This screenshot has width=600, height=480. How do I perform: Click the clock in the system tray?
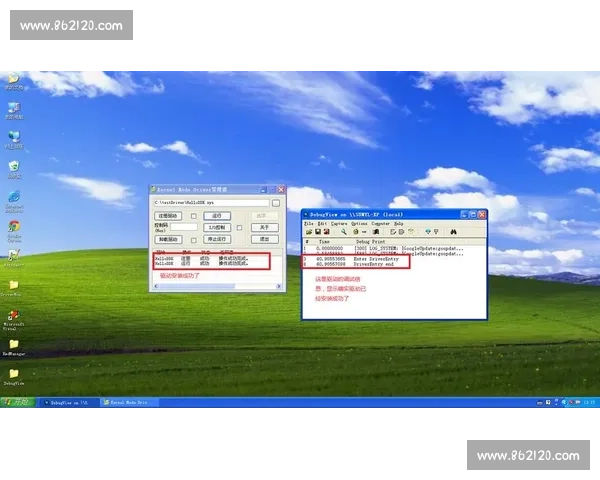point(590,403)
